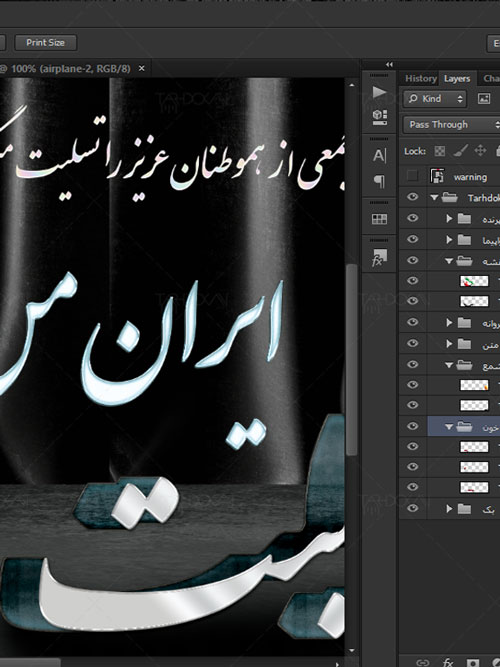Open the Swatches grid panel icon
Image resolution: width=500 pixels, height=667 pixels.
click(379, 219)
